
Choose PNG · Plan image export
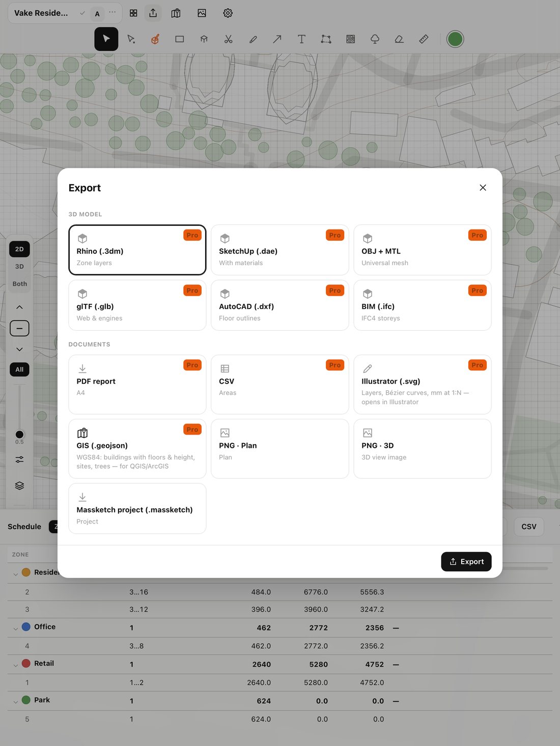280,449
